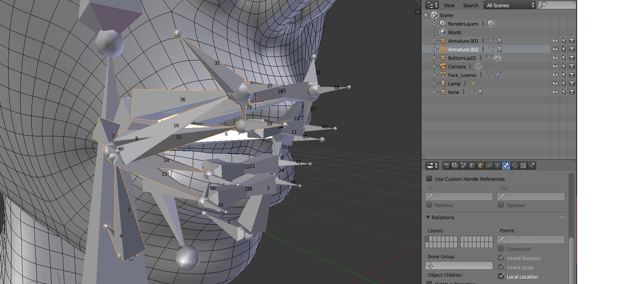644x284 pixels.
Task: Click the Bone Group field
Action: pyautogui.click(x=459, y=265)
